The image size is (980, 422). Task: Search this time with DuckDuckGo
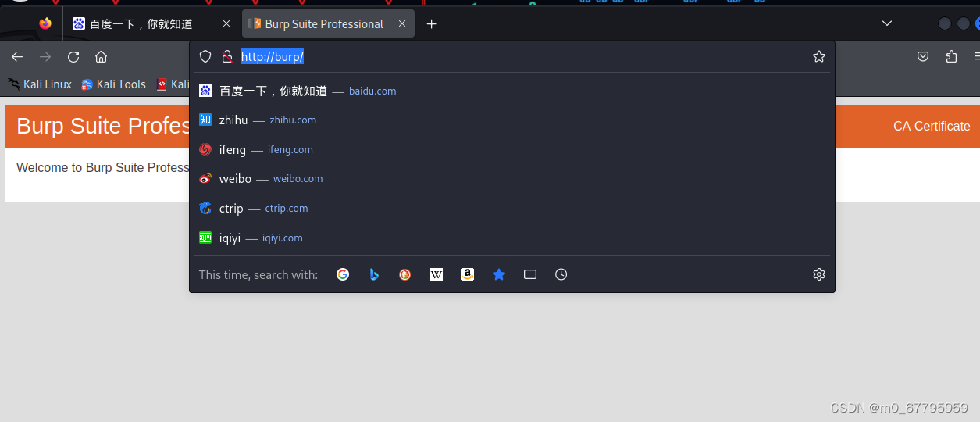click(405, 274)
